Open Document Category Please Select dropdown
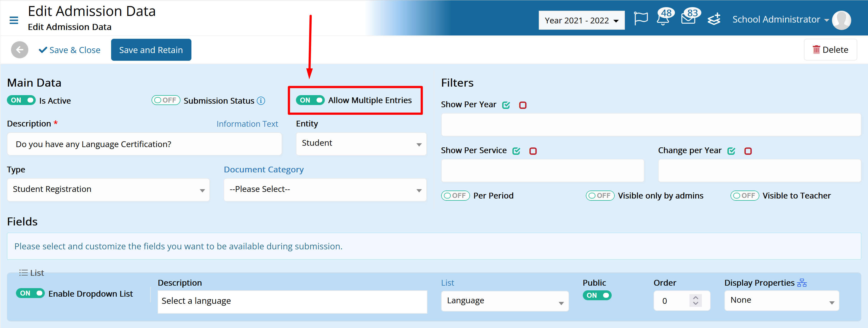 325,190
